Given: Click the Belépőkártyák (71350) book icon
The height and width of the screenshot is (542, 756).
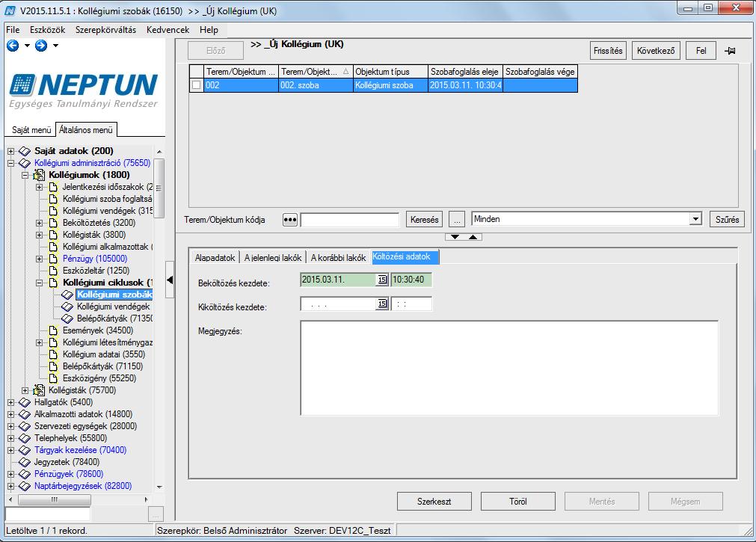Looking at the screenshot, I should tap(67, 318).
